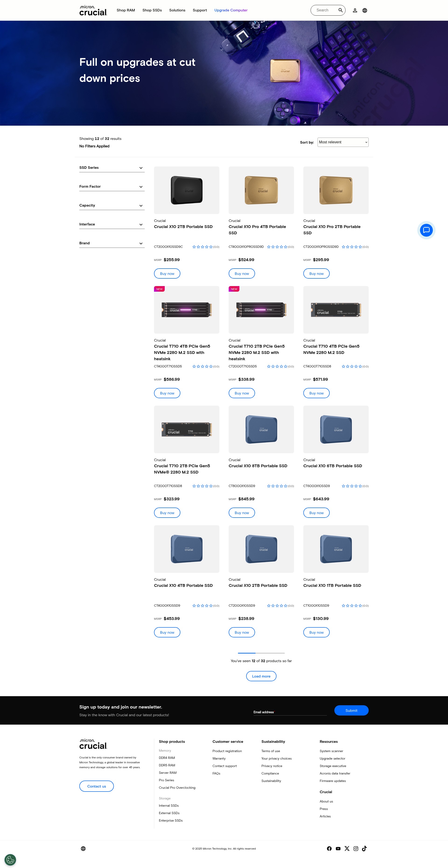
Task: Go to Upgrade Computer
Action: [x=231, y=10]
